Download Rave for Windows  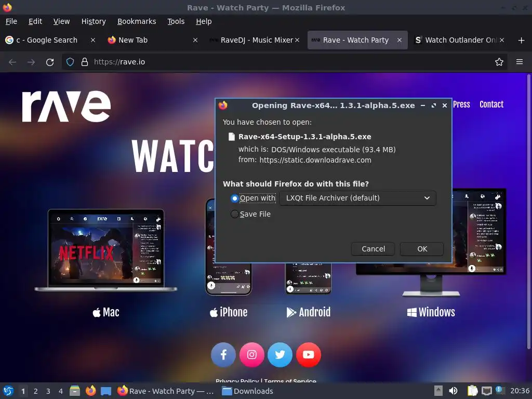click(x=431, y=312)
